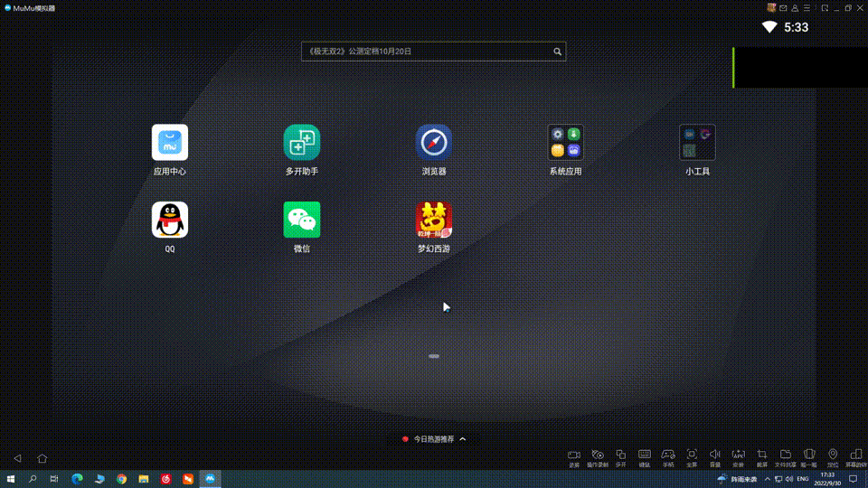Open the 文件共享 shared folder

coord(786,457)
